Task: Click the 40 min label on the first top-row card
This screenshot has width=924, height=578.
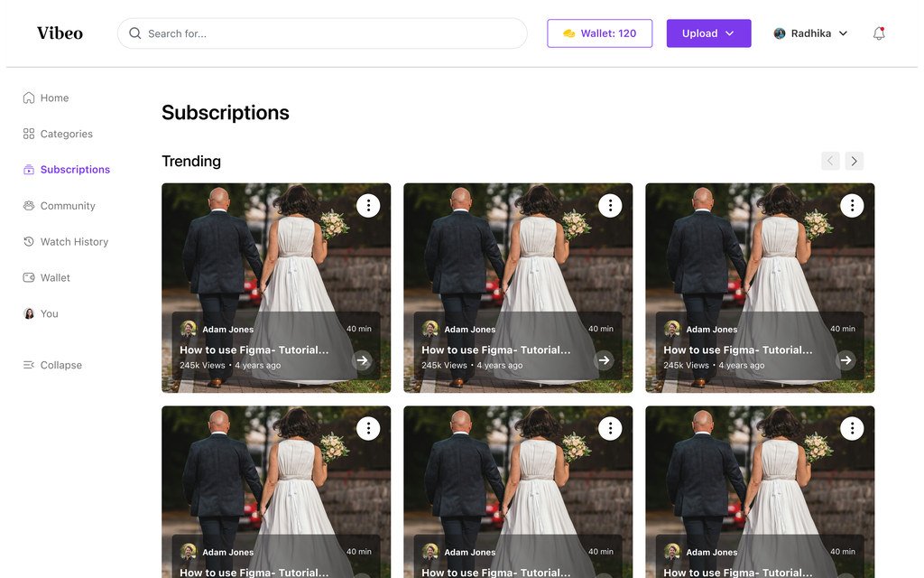Action: [x=359, y=329]
